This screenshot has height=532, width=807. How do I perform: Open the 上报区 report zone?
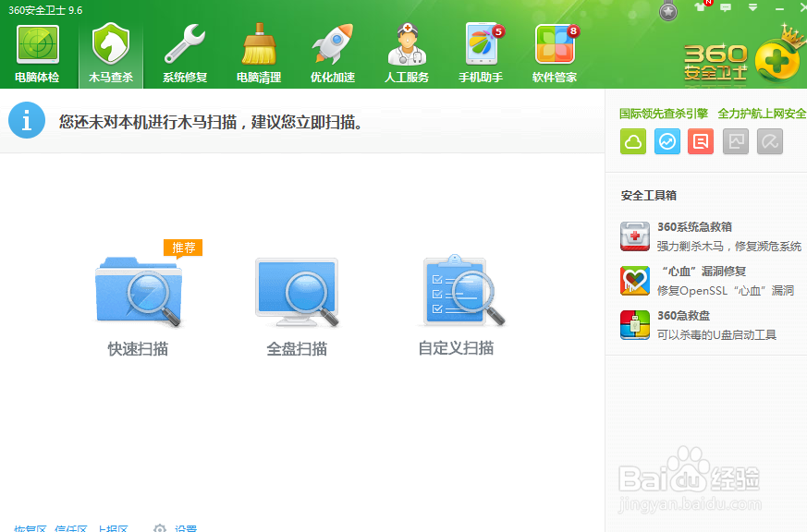(113, 528)
